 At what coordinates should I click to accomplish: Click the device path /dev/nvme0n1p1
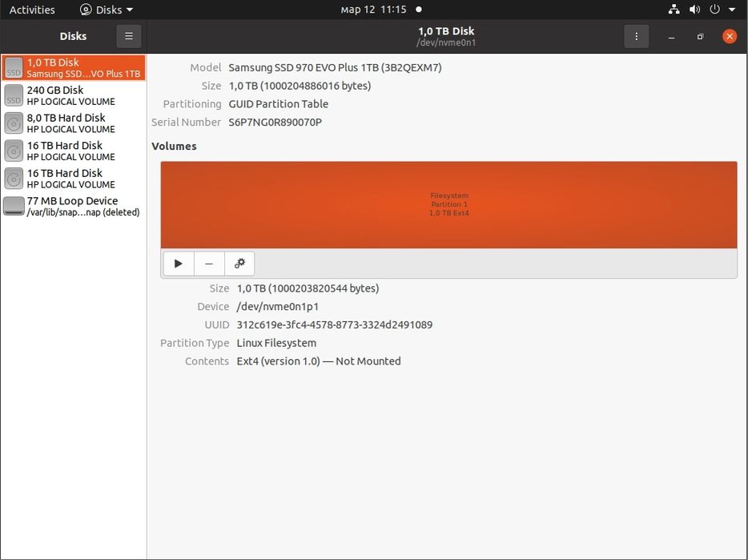click(278, 307)
